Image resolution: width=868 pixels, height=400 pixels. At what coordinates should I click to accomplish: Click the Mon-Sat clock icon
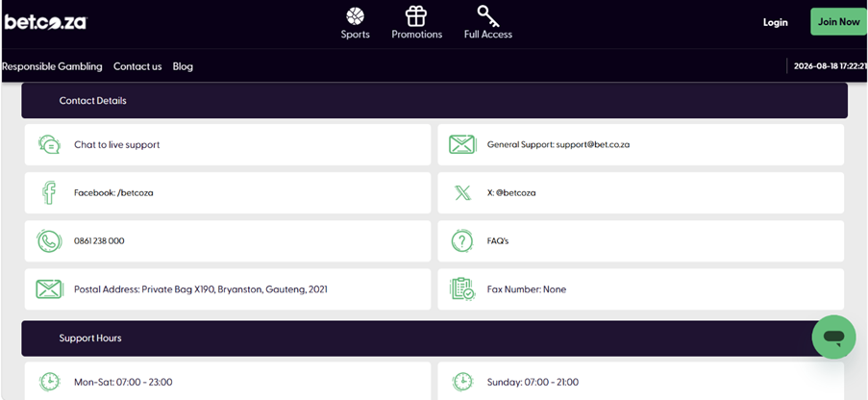pyautogui.click(x=49, y=382)
